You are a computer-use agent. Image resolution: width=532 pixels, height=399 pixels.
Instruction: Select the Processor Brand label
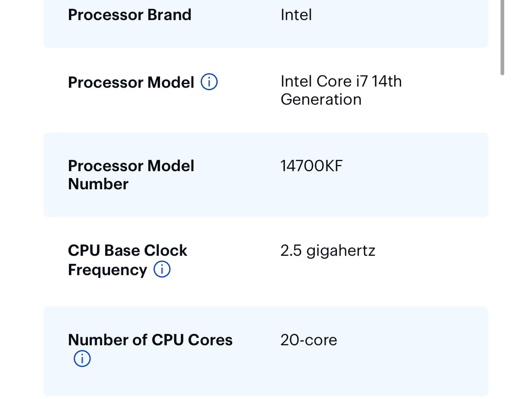pos(130,15)
